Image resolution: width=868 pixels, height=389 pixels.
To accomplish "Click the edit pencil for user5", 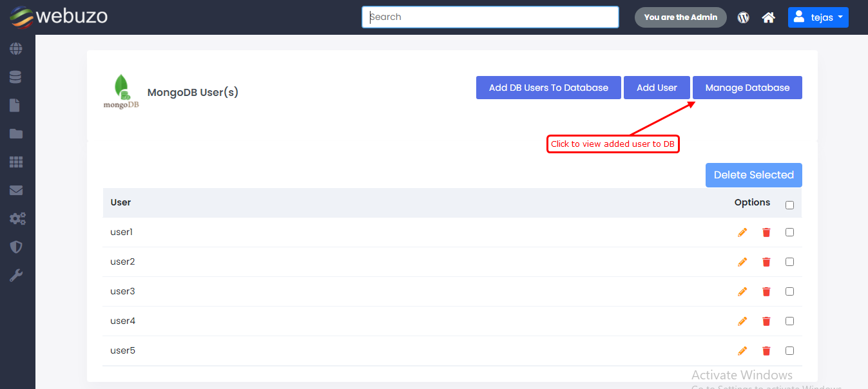I will 742,351.
